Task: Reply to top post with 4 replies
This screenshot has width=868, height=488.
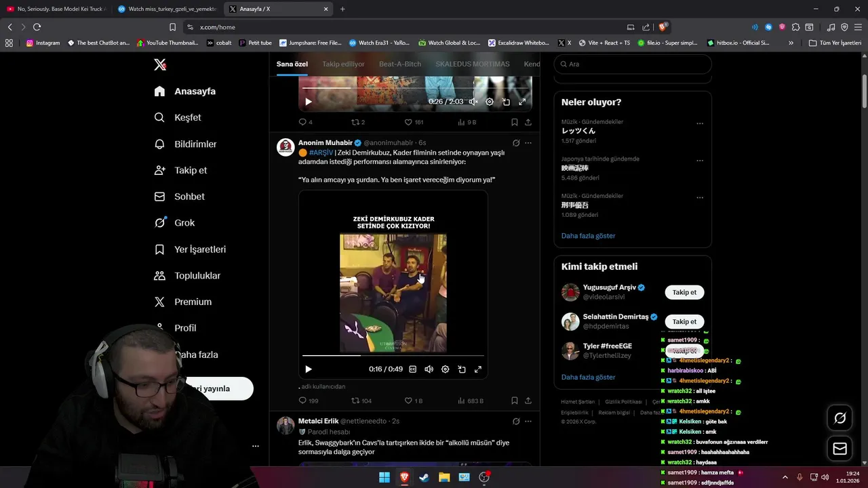Action: click(x=306, y=122)
